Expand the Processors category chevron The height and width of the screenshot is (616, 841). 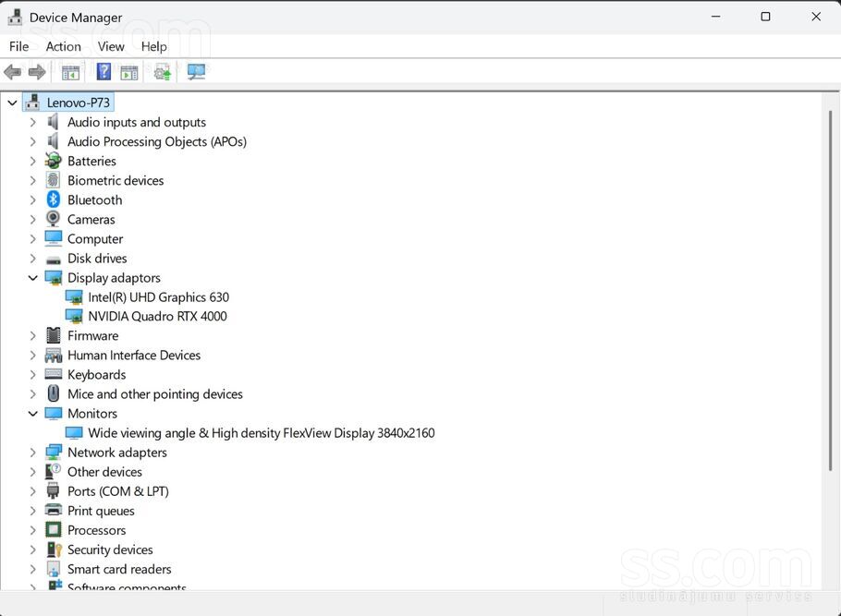pyautogui.click(x=32, y=530)
